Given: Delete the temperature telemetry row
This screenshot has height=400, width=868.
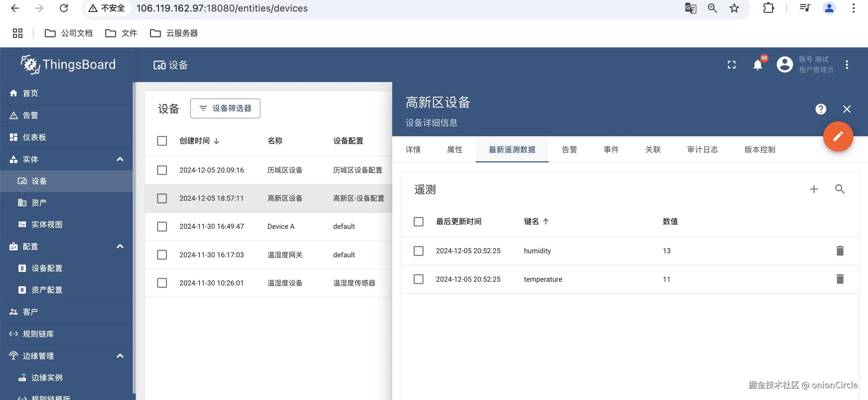Looking at the screenshot, I should pos(840,279).
